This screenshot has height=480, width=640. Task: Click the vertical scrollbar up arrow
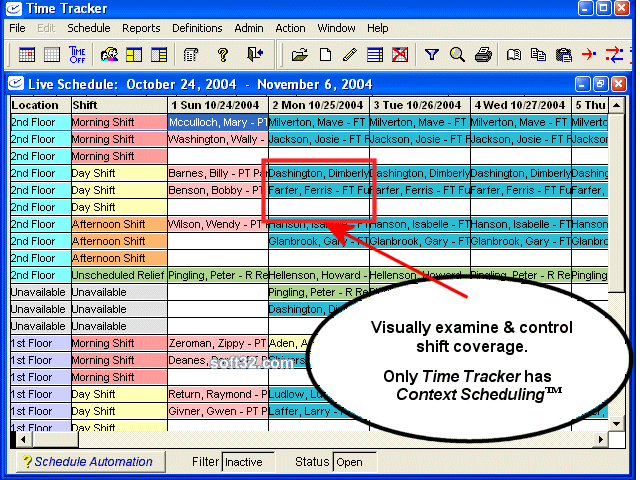(x=617, y=105)
